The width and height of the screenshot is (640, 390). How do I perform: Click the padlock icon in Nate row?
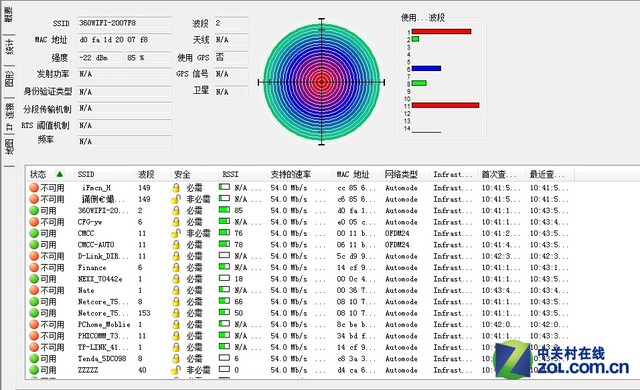click(176, 290)
